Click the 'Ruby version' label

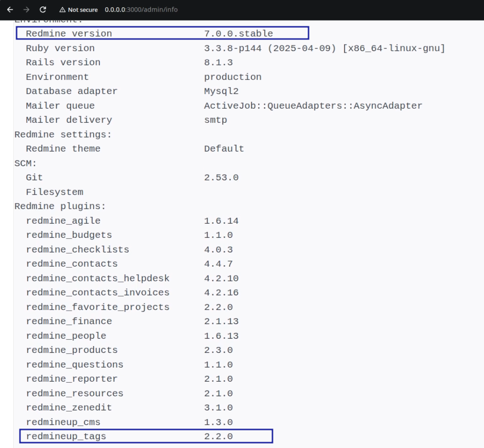60,48
